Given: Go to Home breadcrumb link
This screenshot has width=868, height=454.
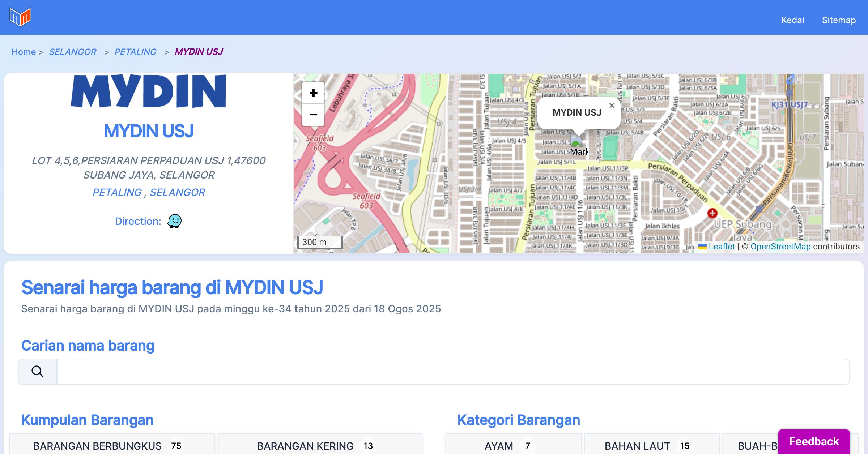Looking at the screenshot, I should [24, 52].
